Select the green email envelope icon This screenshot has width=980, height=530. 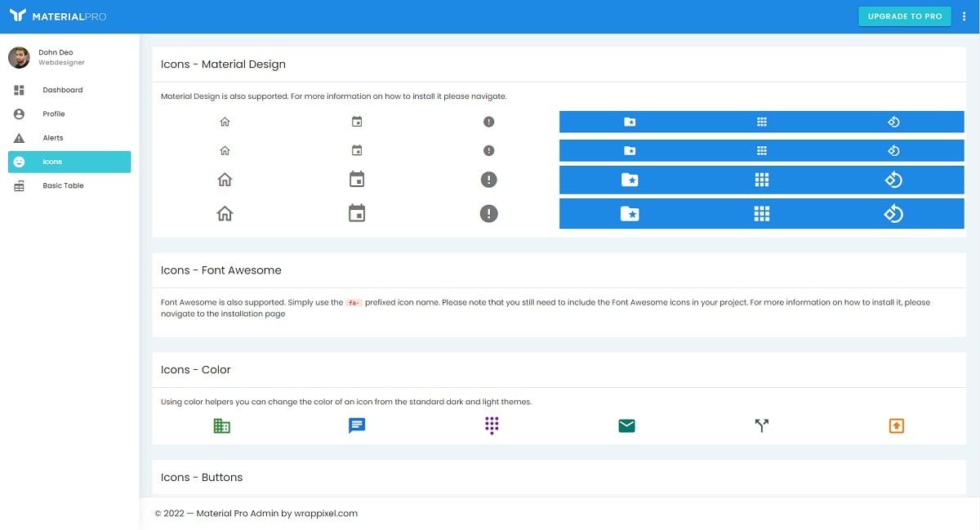626,425
